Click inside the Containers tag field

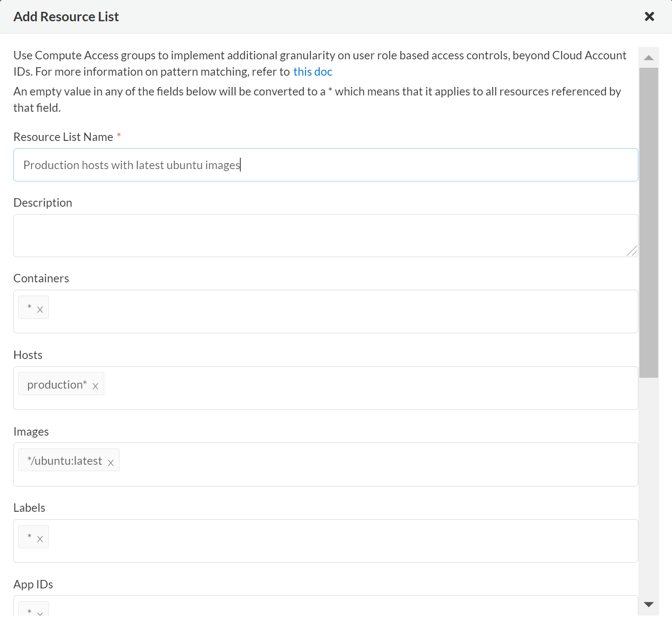(325, 311)
